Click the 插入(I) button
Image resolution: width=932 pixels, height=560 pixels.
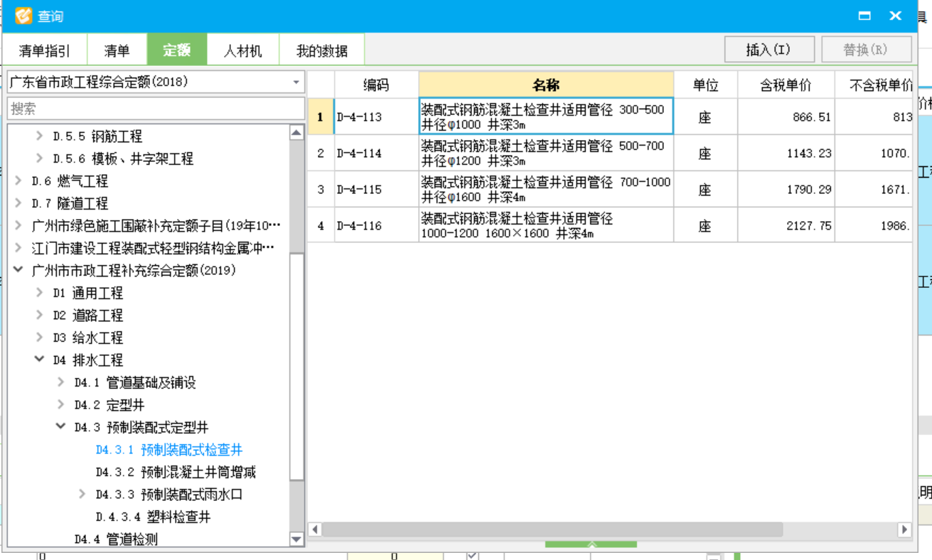769,50
